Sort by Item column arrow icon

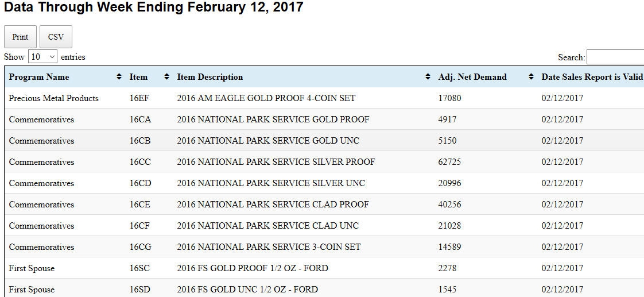tap(167, 77)
